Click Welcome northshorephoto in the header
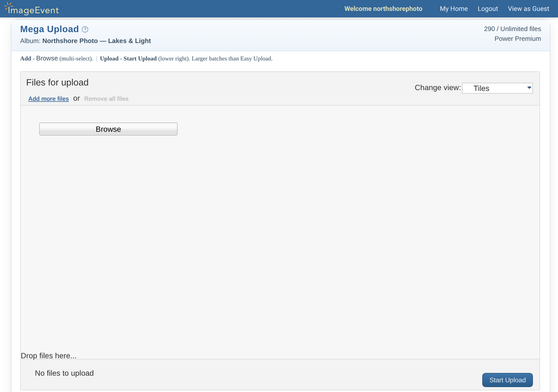The image size is (558, 392). click(x=383, y=9)
